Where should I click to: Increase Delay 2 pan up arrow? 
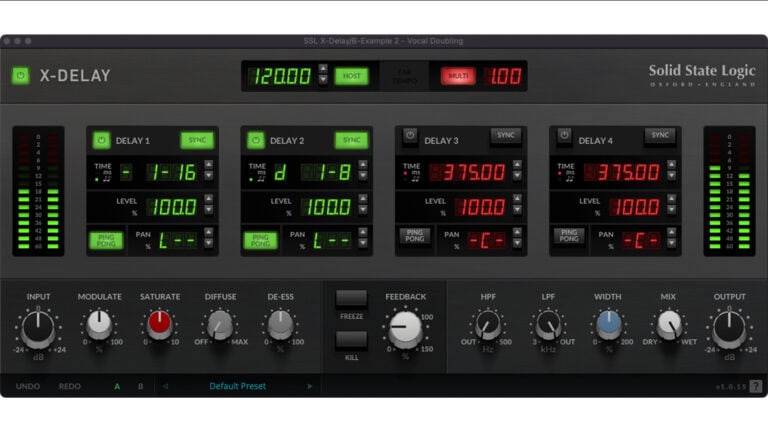(x=363, y=232)
